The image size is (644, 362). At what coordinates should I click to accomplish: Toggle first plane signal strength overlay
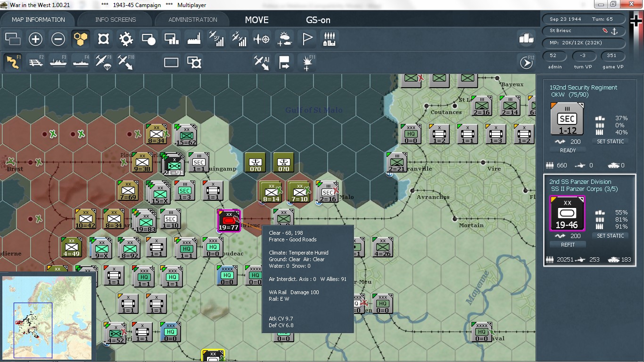217,39
